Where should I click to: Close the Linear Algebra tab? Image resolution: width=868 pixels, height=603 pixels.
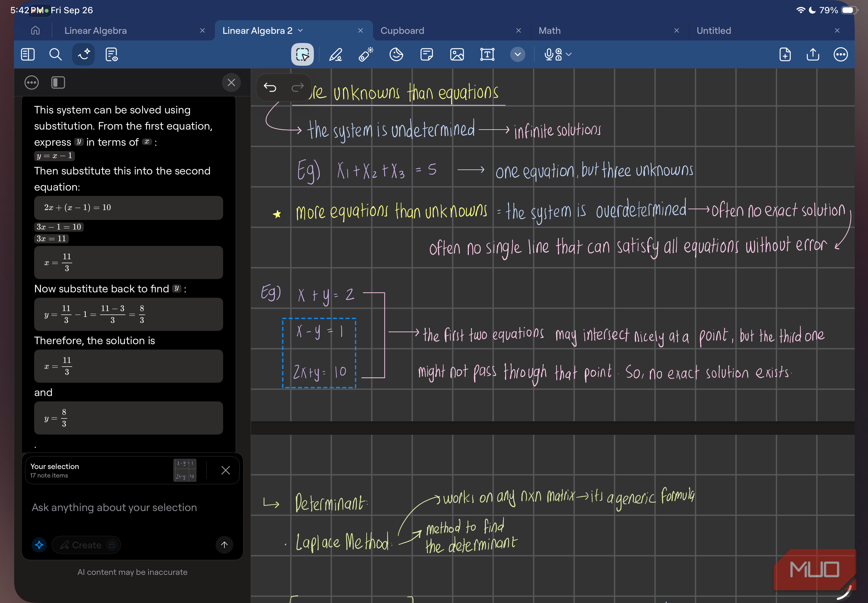tap(203, 31)
